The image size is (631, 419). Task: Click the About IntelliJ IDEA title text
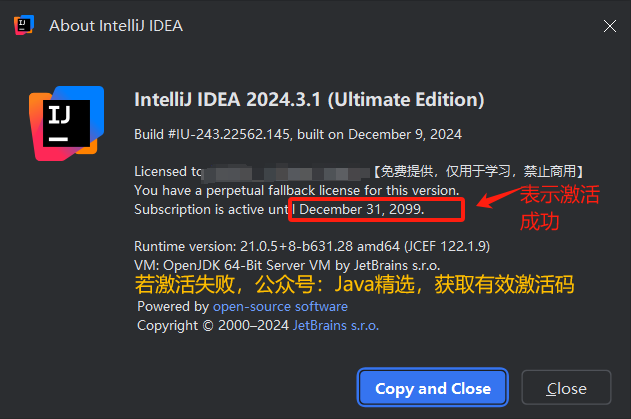pyautogui.click(x=116, y=26)
